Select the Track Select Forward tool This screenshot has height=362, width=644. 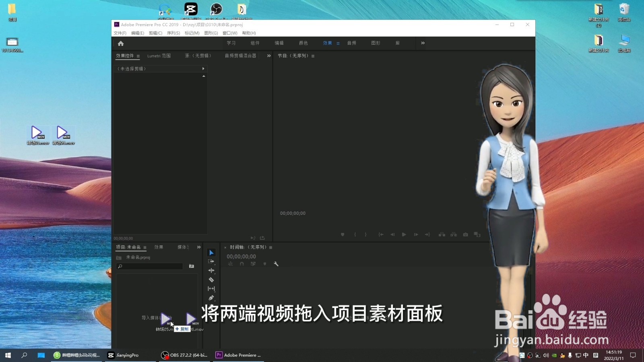(x=211, y=261)
